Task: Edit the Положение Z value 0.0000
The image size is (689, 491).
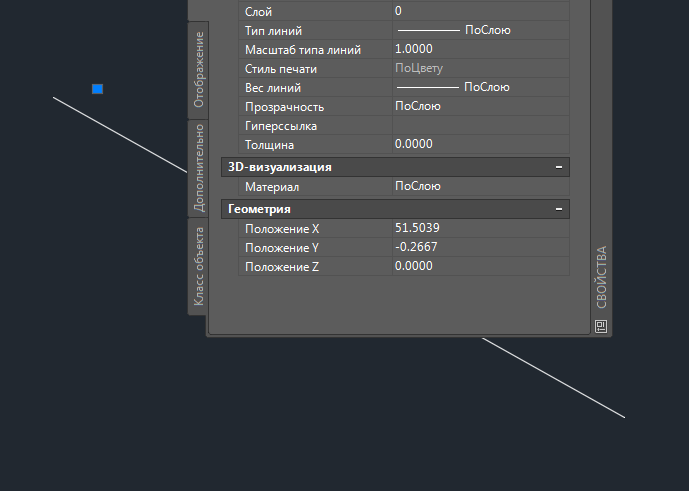Action: (x=481, y=266)
